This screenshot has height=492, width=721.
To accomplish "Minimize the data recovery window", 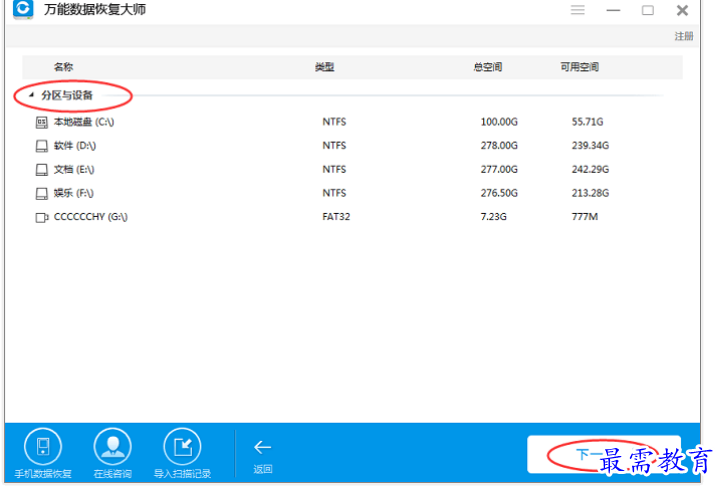I will pos(613,10).
